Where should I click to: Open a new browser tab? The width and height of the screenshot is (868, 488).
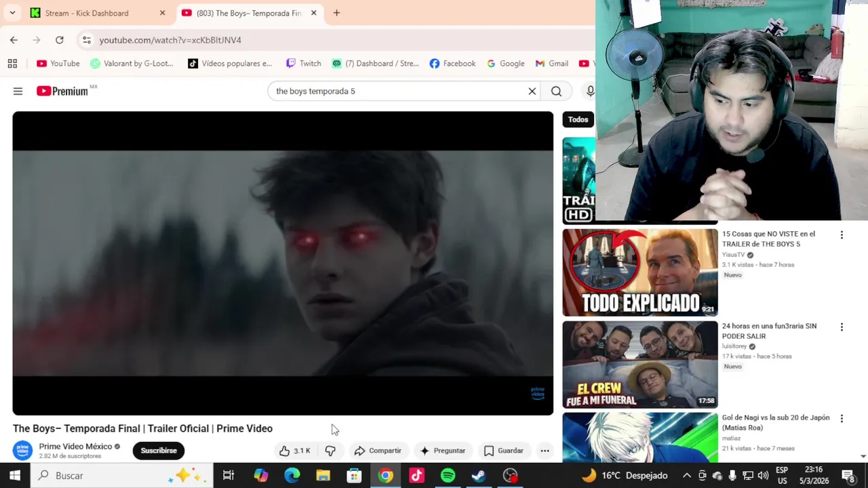pyautogui.click(x=336, y=13)
